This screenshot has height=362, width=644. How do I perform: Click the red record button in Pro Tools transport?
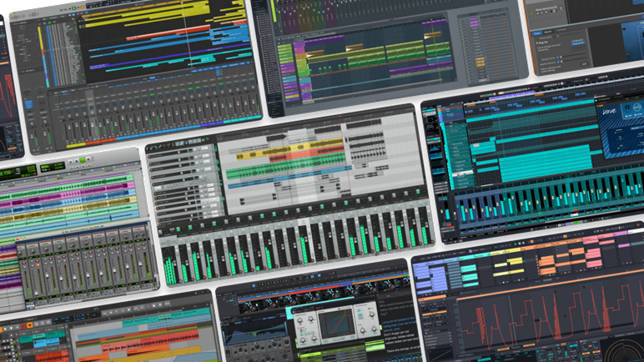click(88, 159)
